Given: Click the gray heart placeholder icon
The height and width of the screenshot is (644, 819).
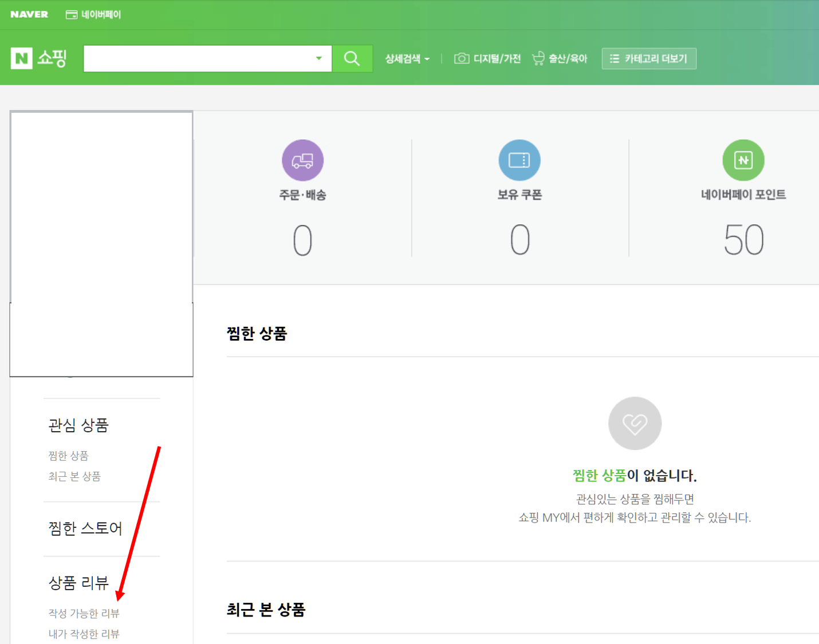Looking at the screenshot, I should [x=635, y=424].
